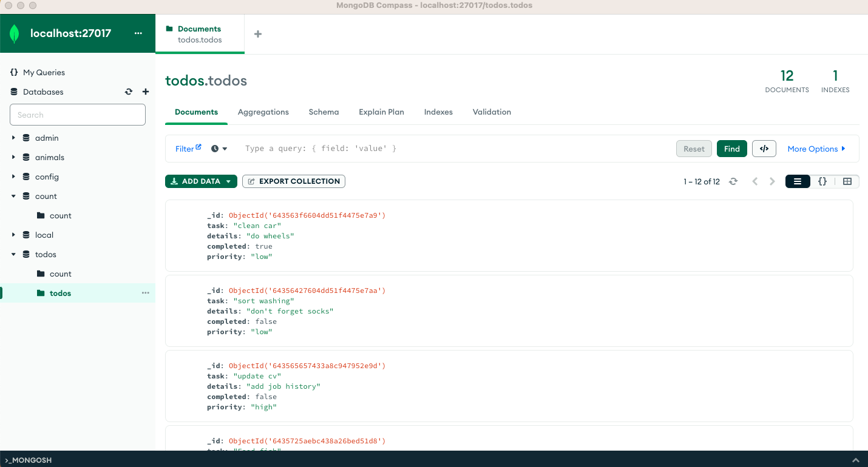
Task: Expand the MongoSH shell panel chevron
Action: 856,460
